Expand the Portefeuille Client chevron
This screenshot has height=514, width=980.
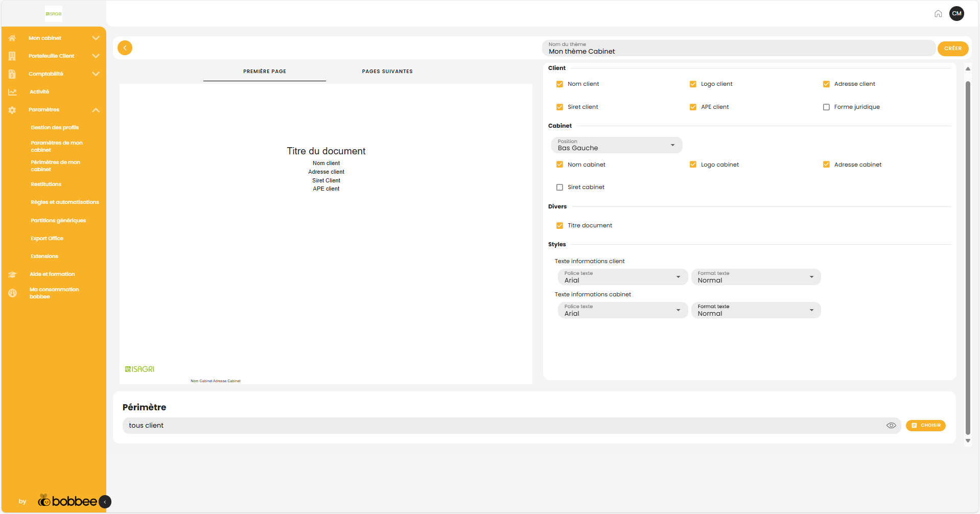96,56
